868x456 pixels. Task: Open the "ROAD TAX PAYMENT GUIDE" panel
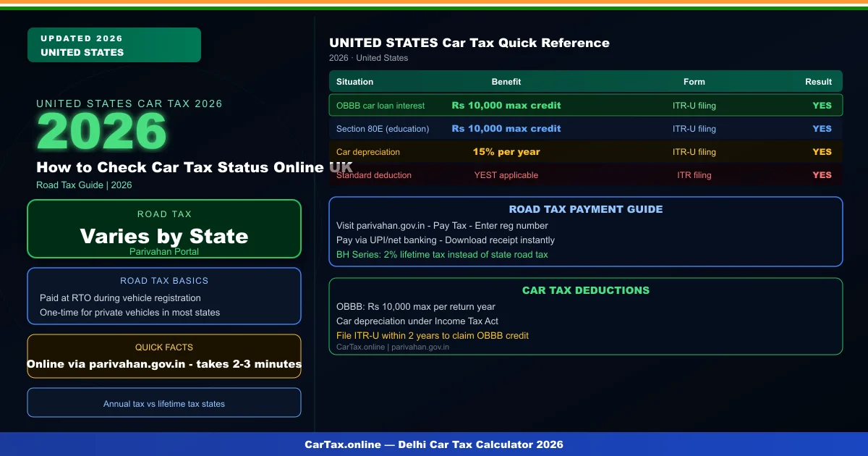tap(586, 209)
